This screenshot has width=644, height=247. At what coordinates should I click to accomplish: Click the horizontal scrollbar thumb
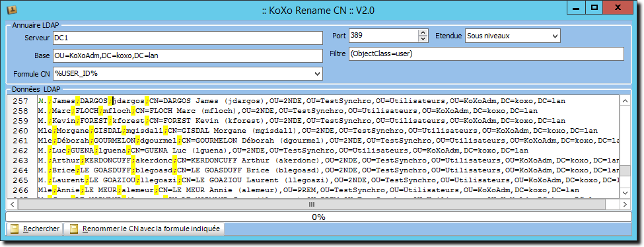[x=312, y=204]
